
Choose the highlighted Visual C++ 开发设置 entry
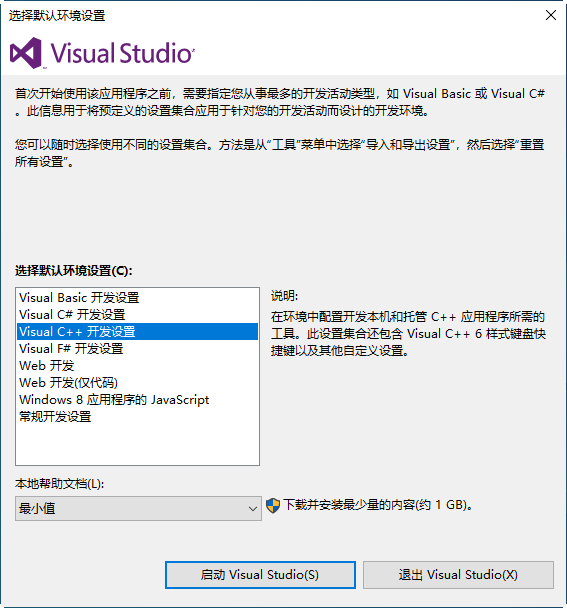point(137,332)
